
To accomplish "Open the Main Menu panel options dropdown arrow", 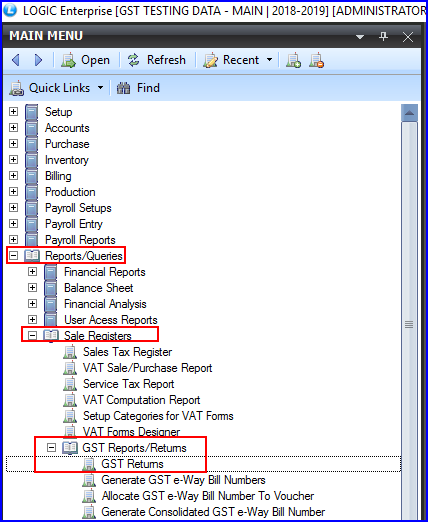I will [360, 37].
